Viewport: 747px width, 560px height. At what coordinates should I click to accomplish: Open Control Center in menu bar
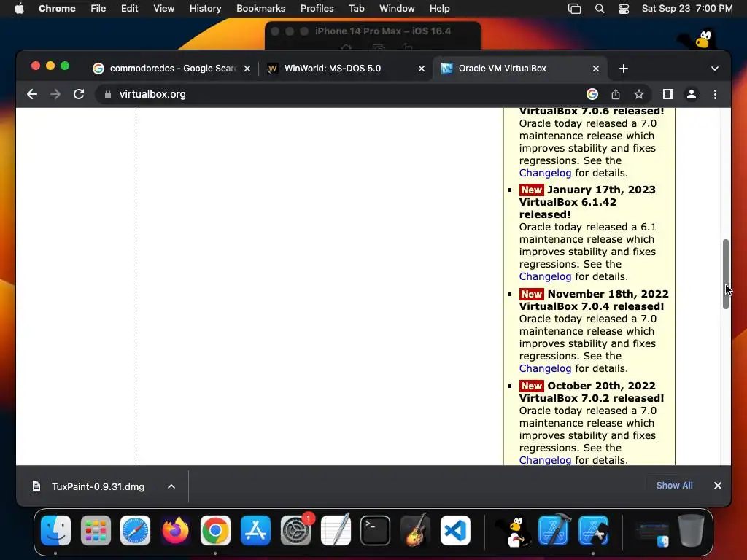click(624, 9)
